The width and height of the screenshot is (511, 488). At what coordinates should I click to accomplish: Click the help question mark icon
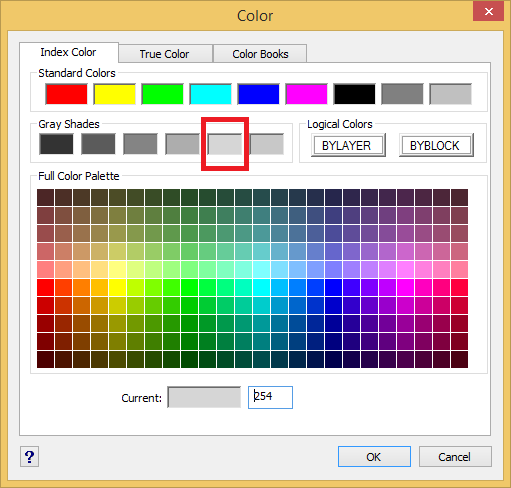(29, 457)
